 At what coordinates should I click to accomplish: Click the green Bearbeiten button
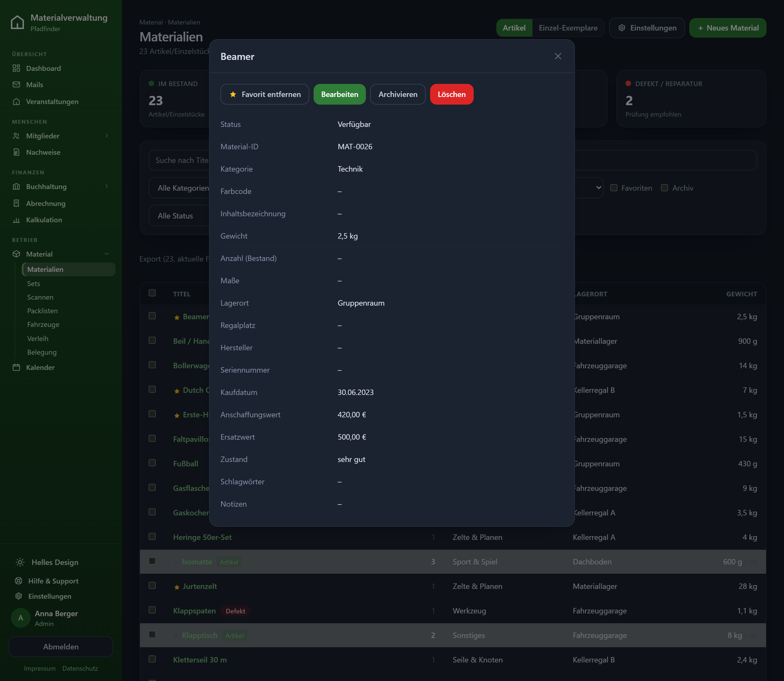pos(339,94)
